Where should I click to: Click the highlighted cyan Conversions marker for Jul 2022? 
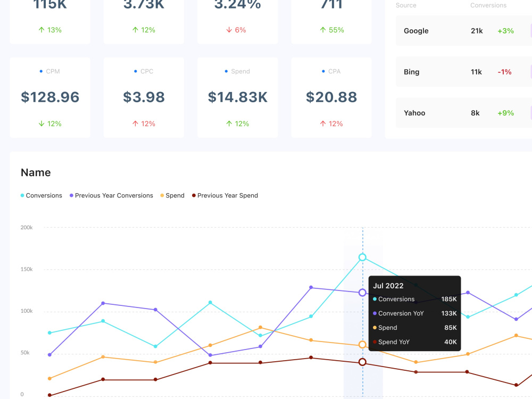point(362,257)
